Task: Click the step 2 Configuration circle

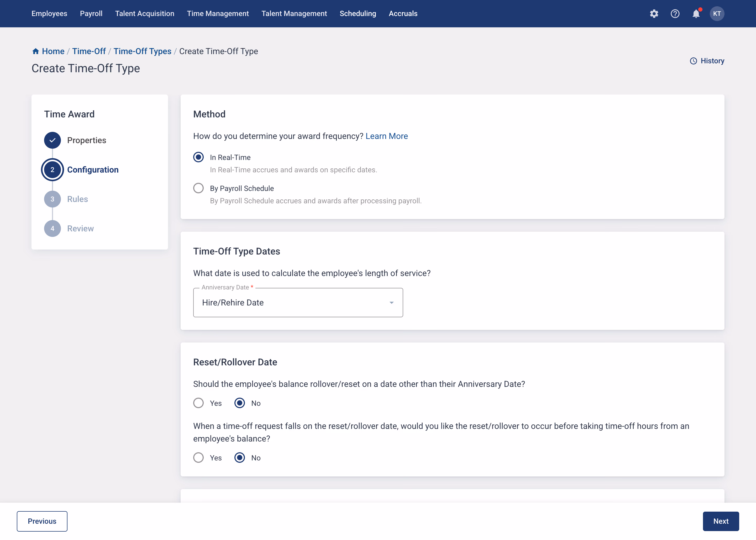Action: [x=52, y=170]
